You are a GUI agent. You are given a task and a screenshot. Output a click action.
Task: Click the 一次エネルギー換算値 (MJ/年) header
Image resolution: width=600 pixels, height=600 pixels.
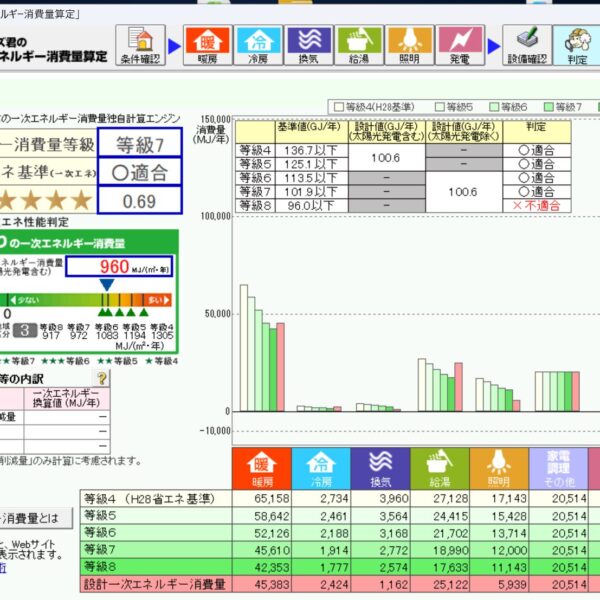(x=67, y=398)
